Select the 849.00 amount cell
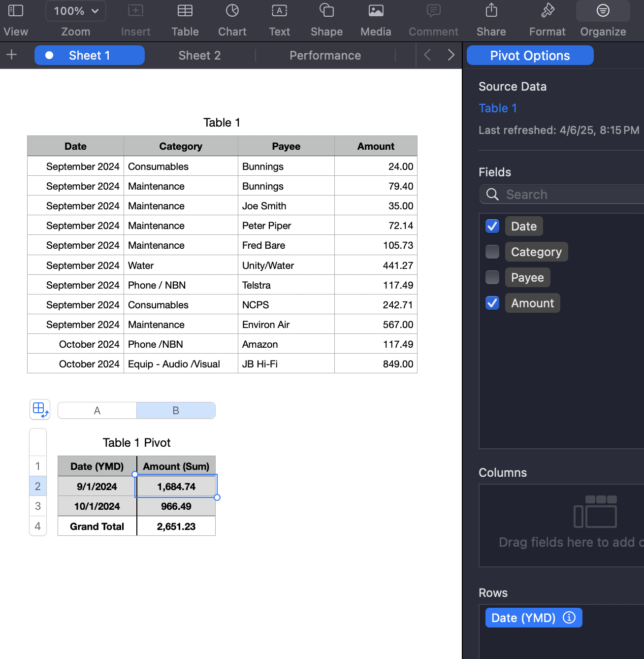 pos(376,363)
